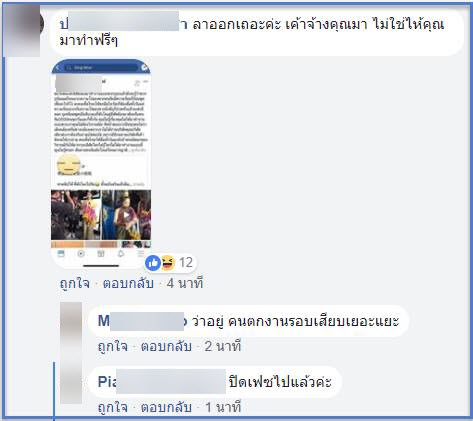Click ถูกใจ under the top comment

pos(75,284)
